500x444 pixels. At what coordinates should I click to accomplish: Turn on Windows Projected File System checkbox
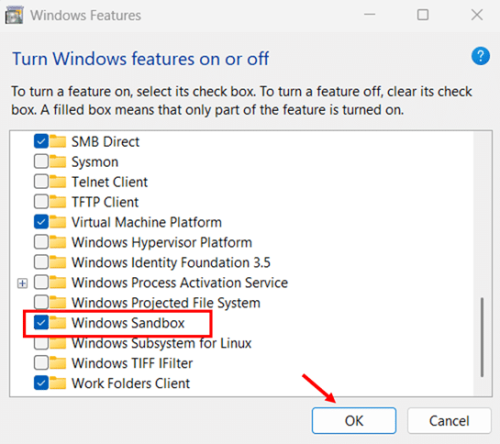pyautogui.click(x=41, y=302)
